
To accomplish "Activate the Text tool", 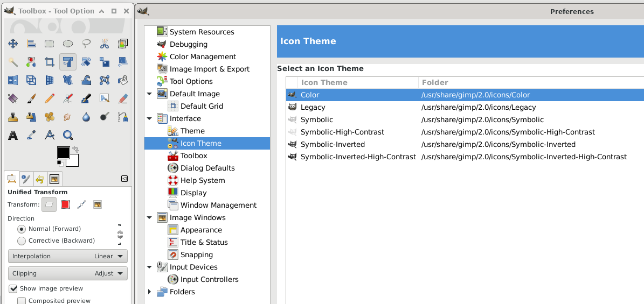I will point(13,135).
